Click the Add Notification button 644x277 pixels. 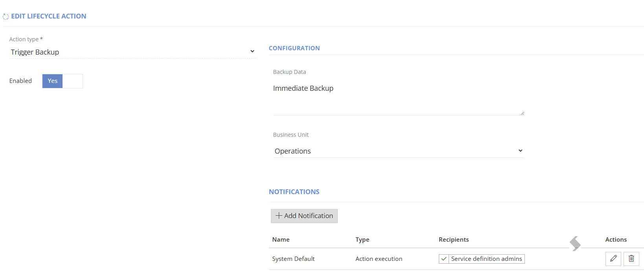click(x=304, y=216)
